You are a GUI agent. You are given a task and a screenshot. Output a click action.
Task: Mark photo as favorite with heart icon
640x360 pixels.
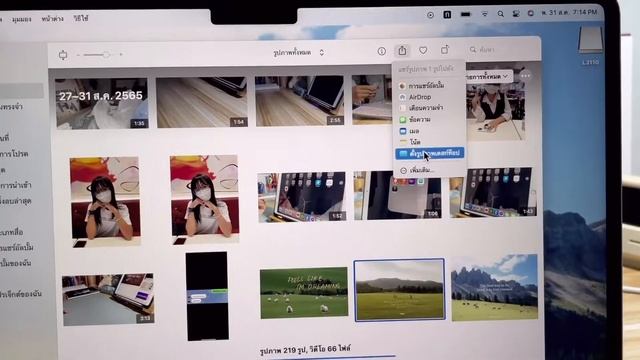point(423,50)
